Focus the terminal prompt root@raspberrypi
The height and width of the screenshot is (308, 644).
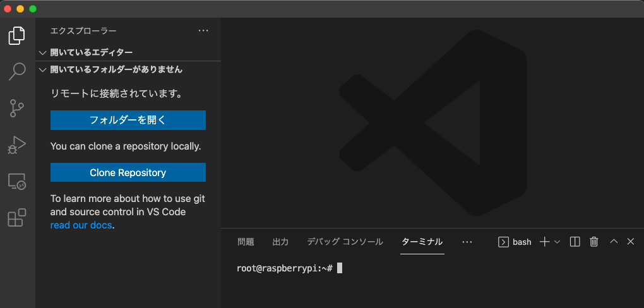point(284,268)
